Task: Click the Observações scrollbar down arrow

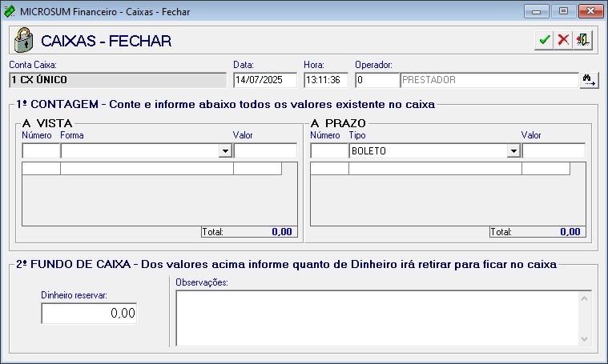Action: (584, 339)
